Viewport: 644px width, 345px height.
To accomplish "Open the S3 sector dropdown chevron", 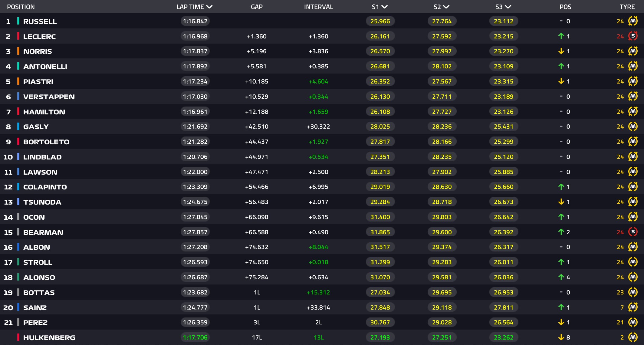I will (x=508, y=7).
